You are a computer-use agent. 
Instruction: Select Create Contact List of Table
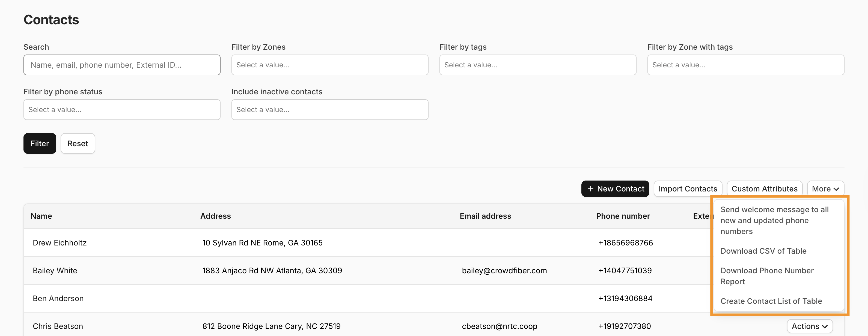point(771,301)
